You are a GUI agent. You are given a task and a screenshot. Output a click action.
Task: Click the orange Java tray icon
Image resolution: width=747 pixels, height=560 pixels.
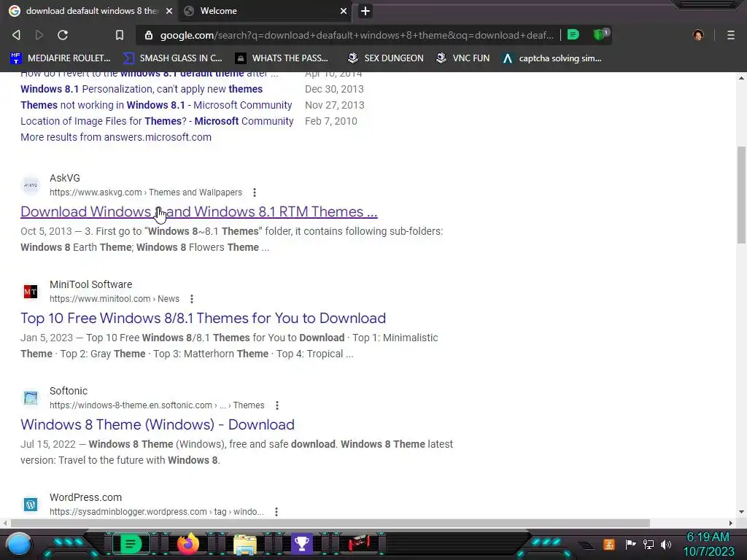pyautogui.click(x=609, y=544)
